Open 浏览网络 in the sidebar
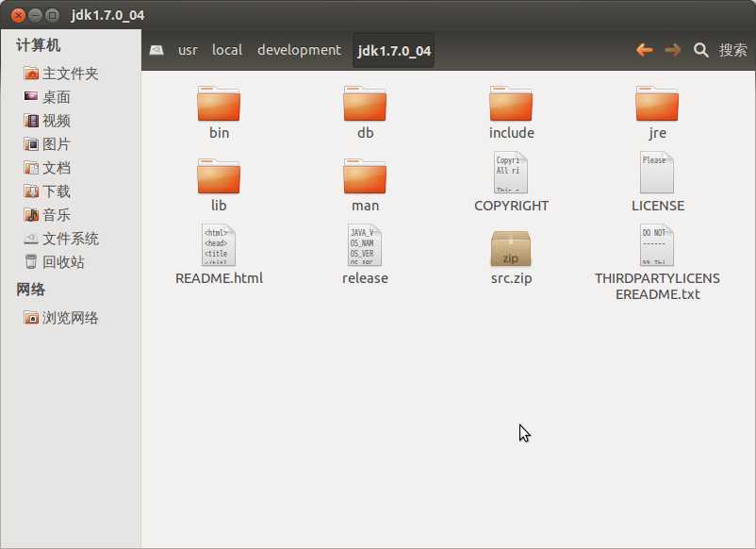Screen dimensions: 756x549 71,318
